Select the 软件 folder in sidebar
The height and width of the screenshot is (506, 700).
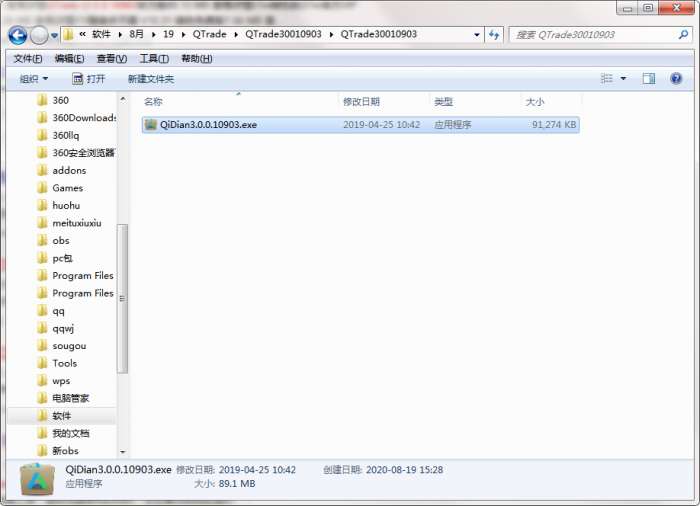61,416
